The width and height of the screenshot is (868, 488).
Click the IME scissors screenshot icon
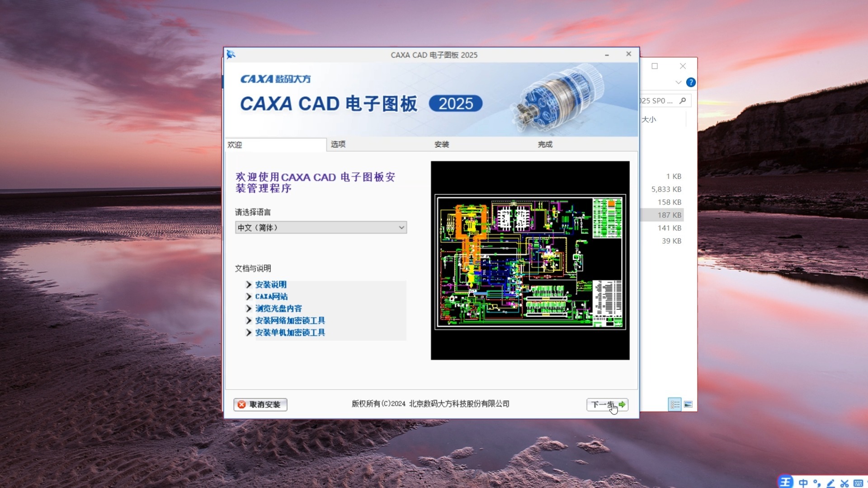(x=844, y=483)
